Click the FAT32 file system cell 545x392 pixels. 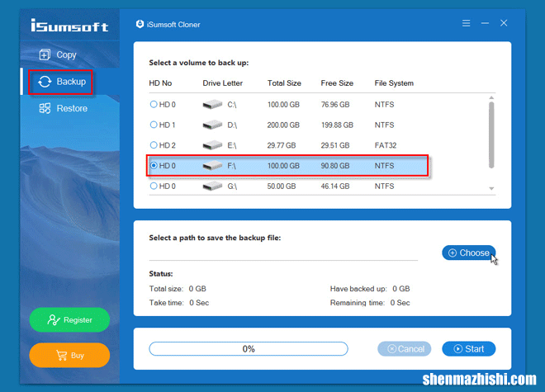point(386,145)
